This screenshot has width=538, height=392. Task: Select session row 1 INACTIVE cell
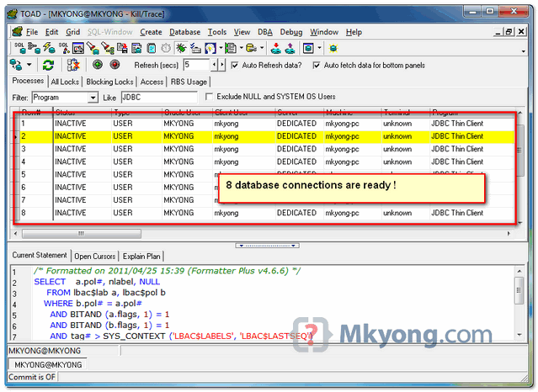pyautogui.click(x=83, y=124)
